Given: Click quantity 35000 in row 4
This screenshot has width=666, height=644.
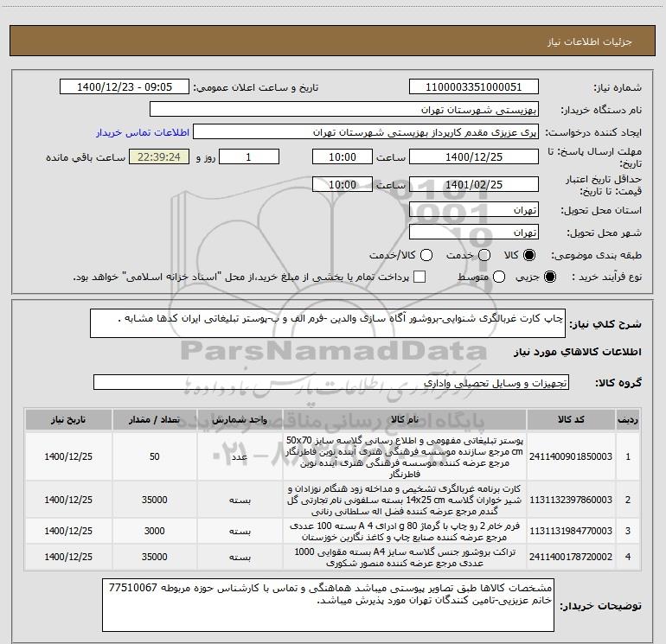Looking at the screenshot, I should [x=155, y=557].
